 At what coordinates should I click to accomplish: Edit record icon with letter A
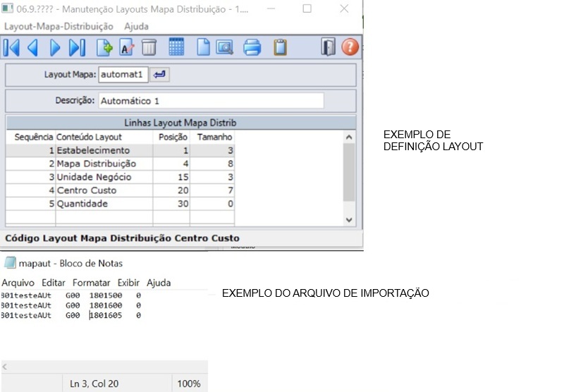coord(127,47)
